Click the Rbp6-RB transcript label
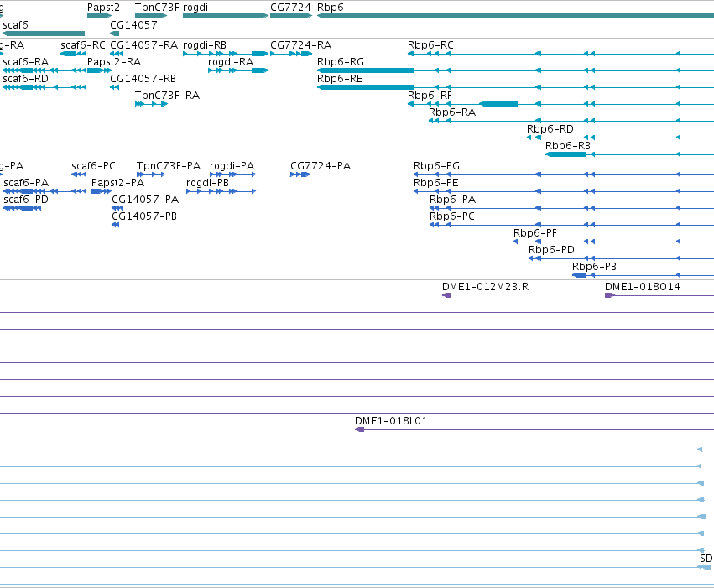The height and width of the screenshot is (588, 714). (568, 146)
